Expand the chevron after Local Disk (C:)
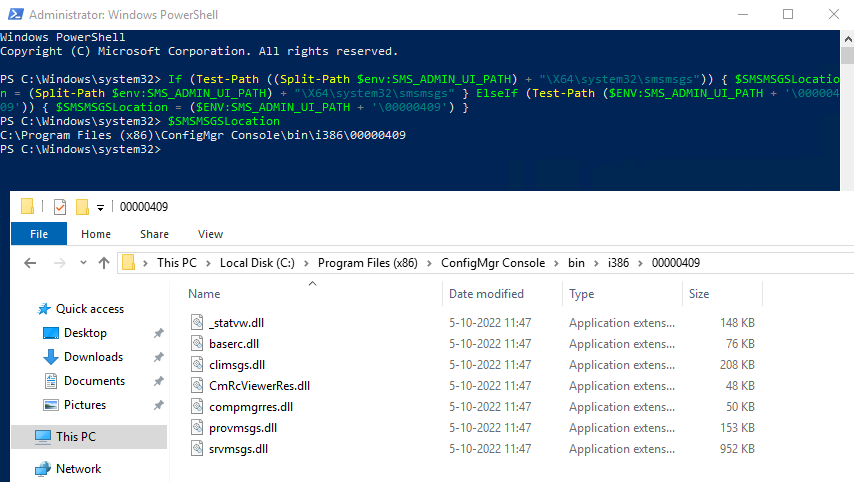The height and width of the screenshot is (482, 854). pyautogui.click(x=306, y=263)
